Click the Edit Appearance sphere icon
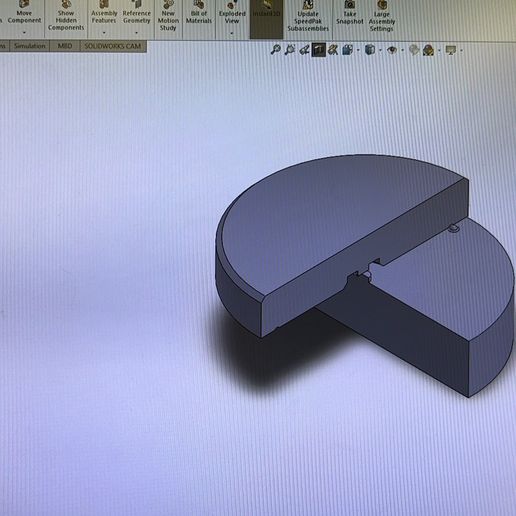Screen dimensions: 516x516 [414, 50]
